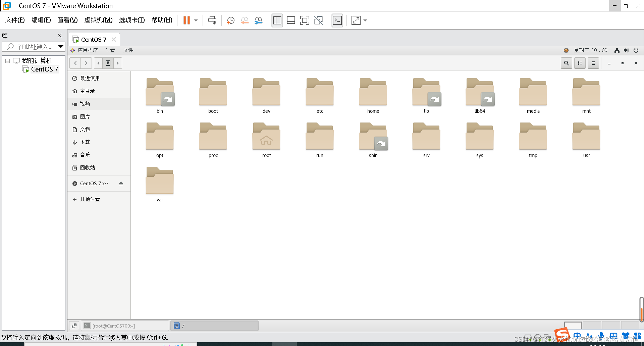Screen dimensions: 644x346
Task: Open the 虚拟机(M) menu
Action: [98, 20]
